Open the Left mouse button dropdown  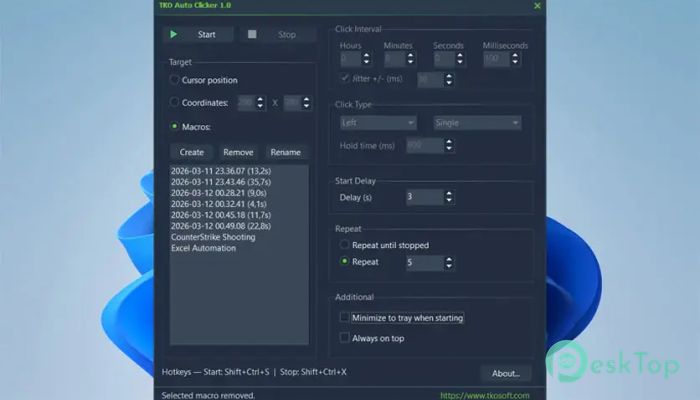click(x=378, y=123)
